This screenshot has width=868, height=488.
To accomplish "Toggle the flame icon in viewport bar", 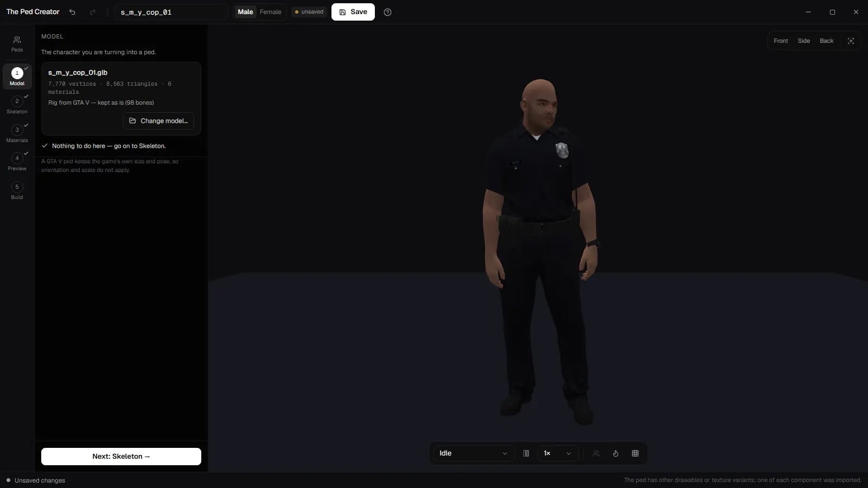I will (x=616, y=453).
